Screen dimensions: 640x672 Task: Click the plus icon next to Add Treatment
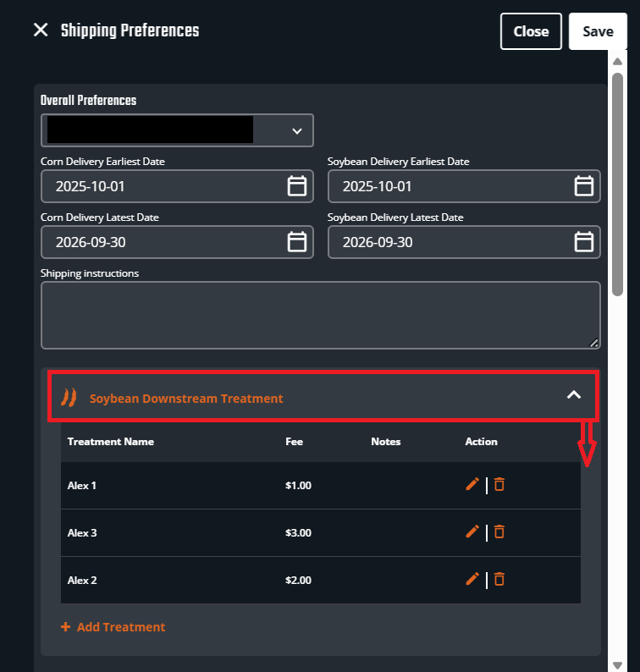tap(65, 627)
